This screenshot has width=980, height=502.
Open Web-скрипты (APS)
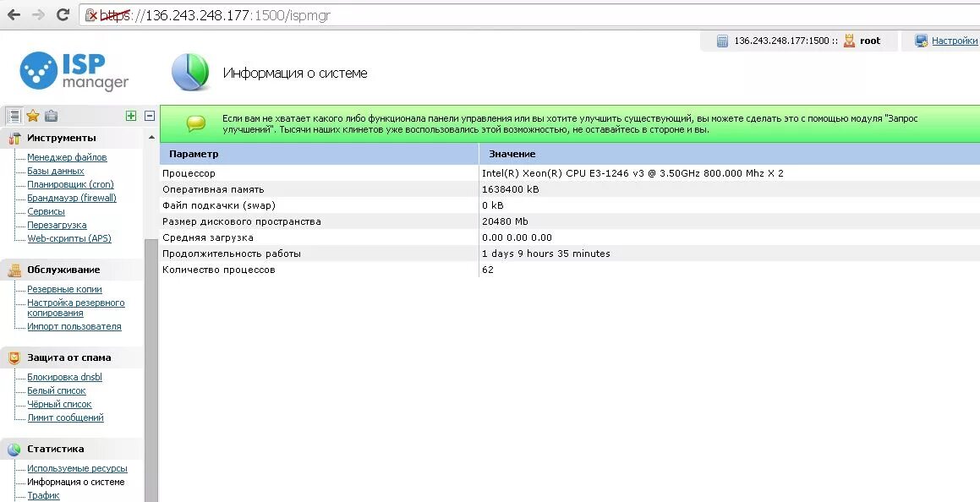pyautogui.click(x=69, y=238)
